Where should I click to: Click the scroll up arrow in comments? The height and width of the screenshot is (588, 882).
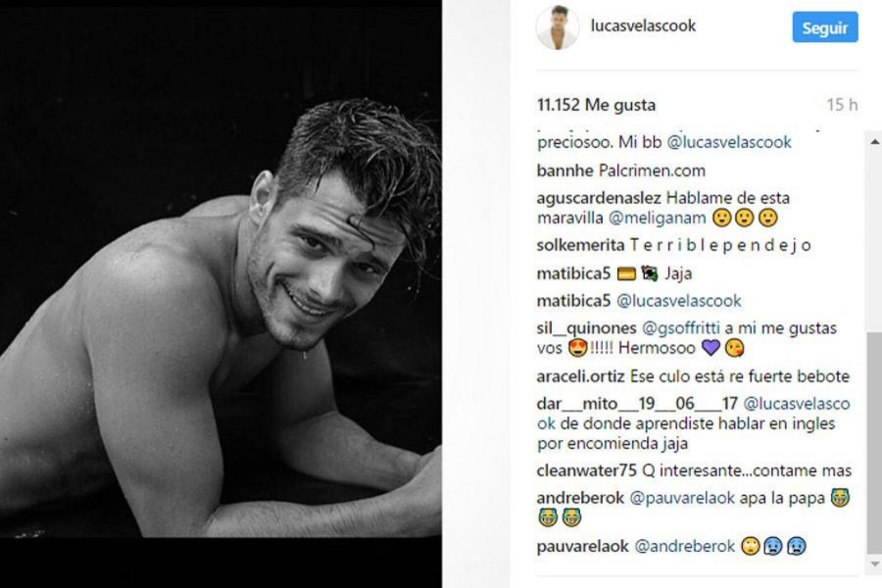pyautogui.click(x=875, y=142)
